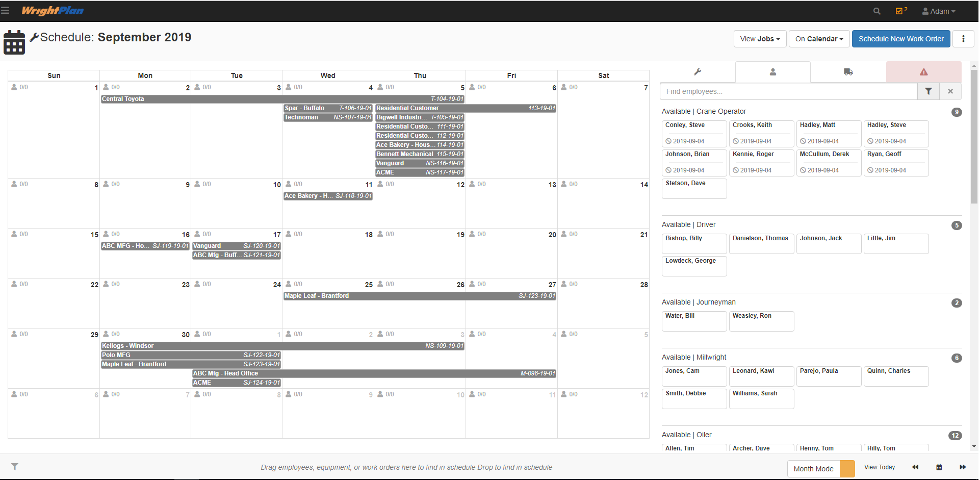The width and height of the screenshot is (980, 480).
Task: Apply the employee filter funnel icon
Action: click(929, 91)
